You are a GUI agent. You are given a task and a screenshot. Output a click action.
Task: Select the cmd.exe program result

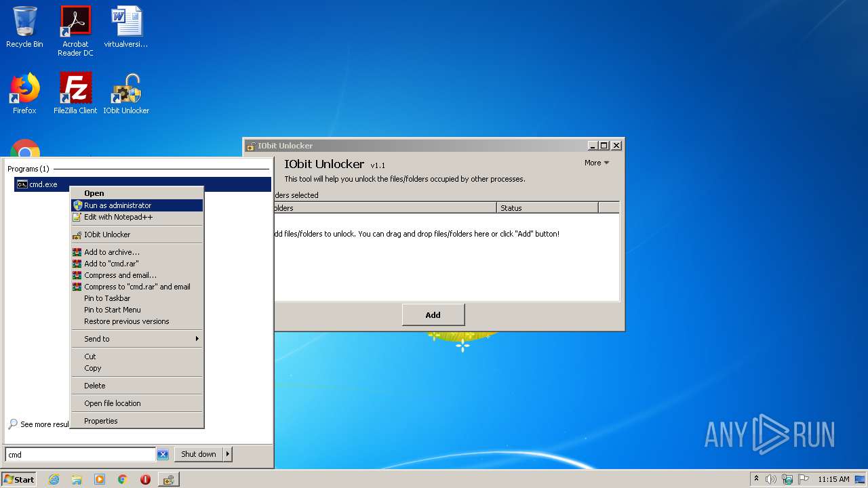click(142, 184)
